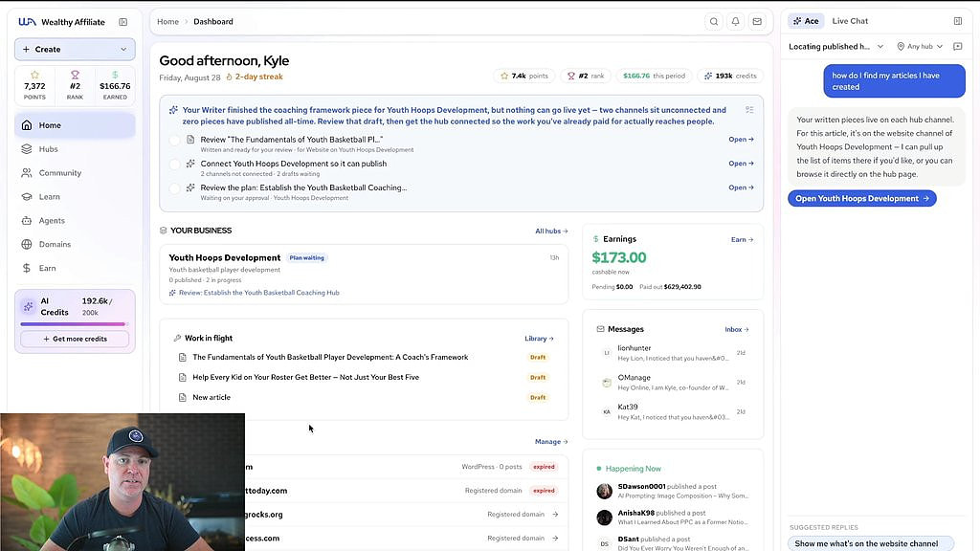This screenshot has width=980, height=551.
Task: Select suggested reply Show me what's on the website channel
Action: coord(871,543)
